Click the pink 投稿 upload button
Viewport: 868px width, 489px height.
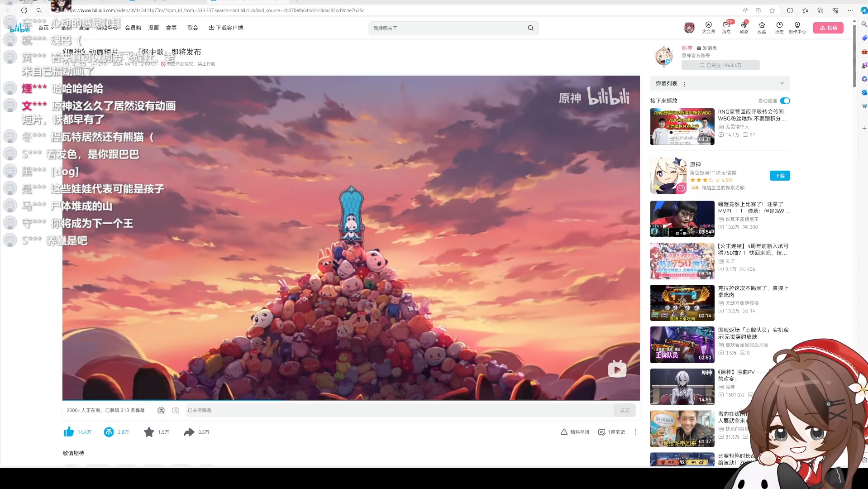coord(828,28)
